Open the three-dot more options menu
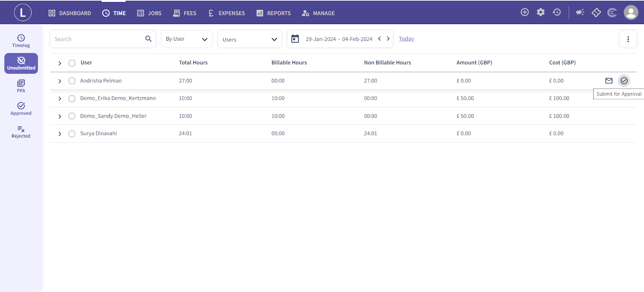The image size is (644, 292). [628, 39]
